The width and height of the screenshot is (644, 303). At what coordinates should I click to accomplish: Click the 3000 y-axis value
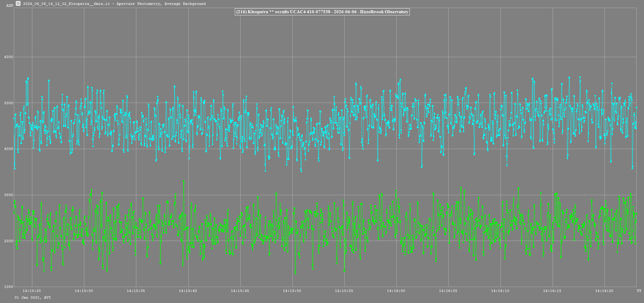tap(9, 195)
